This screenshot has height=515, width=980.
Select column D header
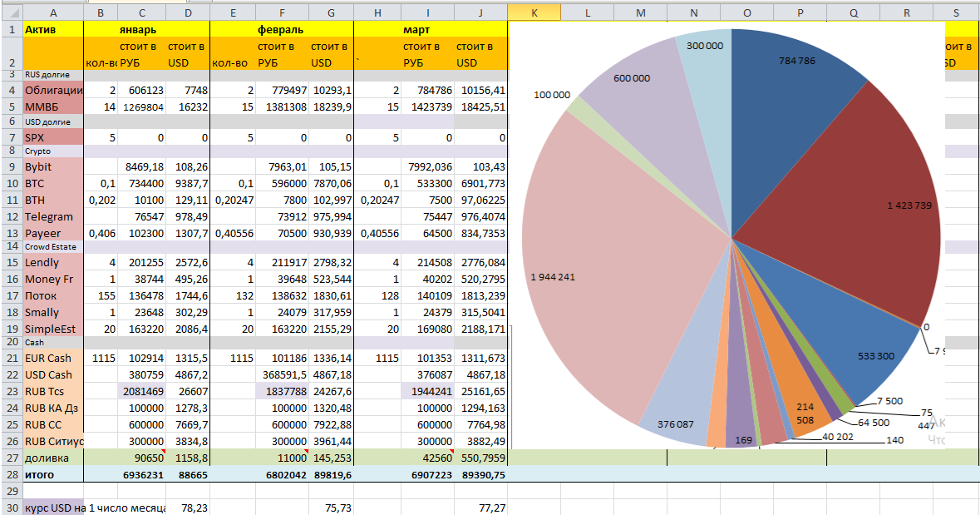point(188,12)
